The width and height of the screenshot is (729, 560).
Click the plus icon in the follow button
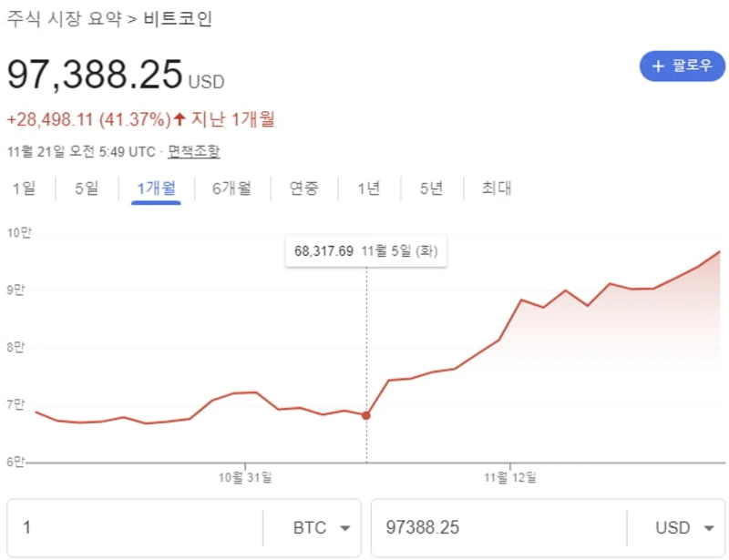[x=658, y=66]
